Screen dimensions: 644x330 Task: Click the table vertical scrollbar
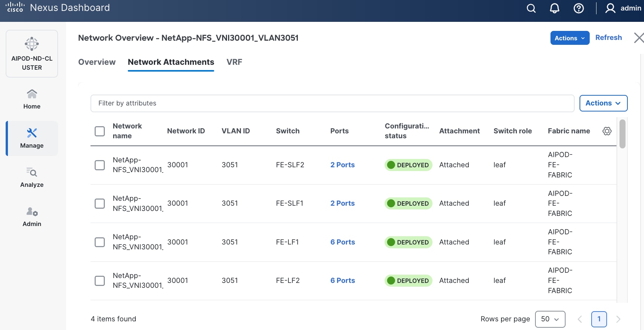[x=622, y=134]
